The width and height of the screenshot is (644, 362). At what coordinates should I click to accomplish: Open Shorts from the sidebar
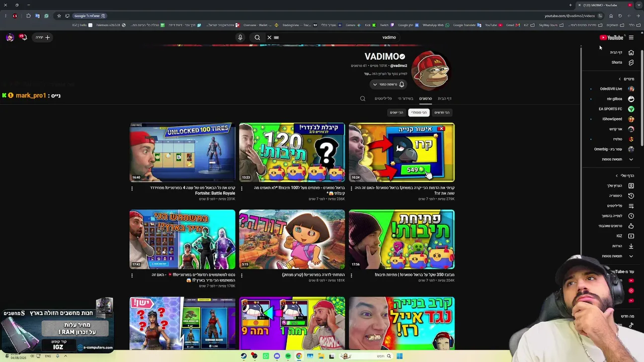point(622,62)
